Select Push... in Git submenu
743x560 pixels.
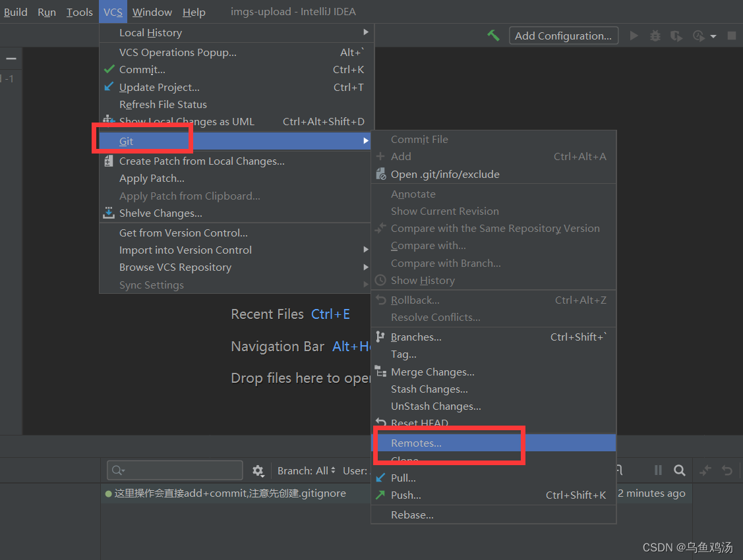(493, 495)
